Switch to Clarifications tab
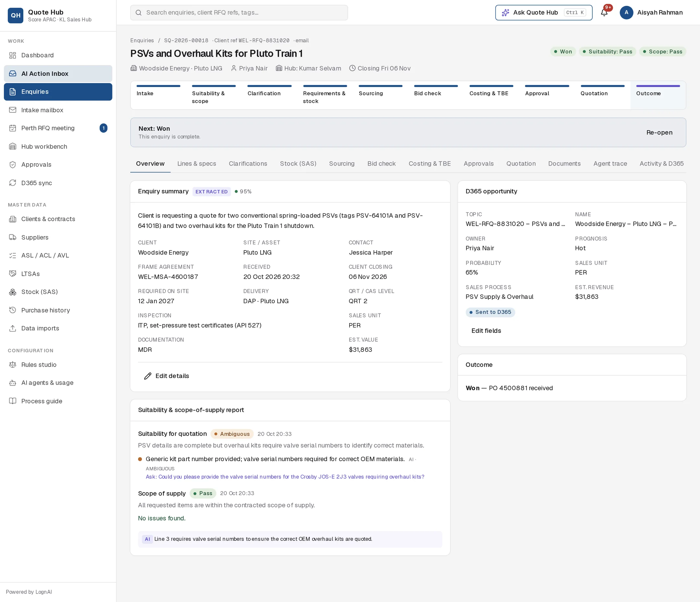The height and width of the screenshot is (602, 700). click(248, 164)
